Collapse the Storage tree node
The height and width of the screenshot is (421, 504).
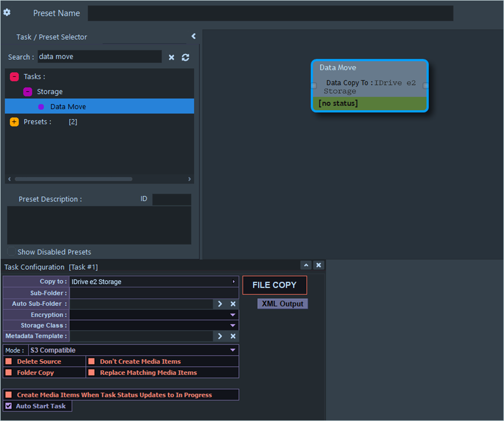click(x=28, y=92)
